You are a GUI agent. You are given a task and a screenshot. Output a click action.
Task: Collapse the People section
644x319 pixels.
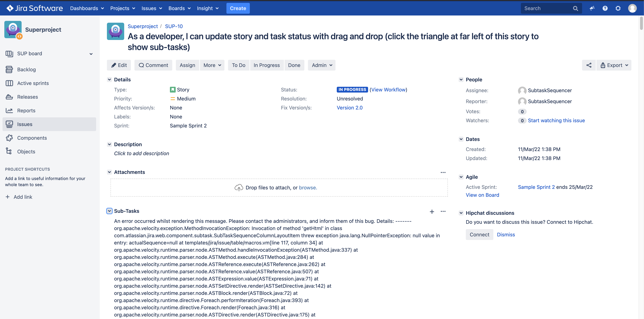pos(461,80)
